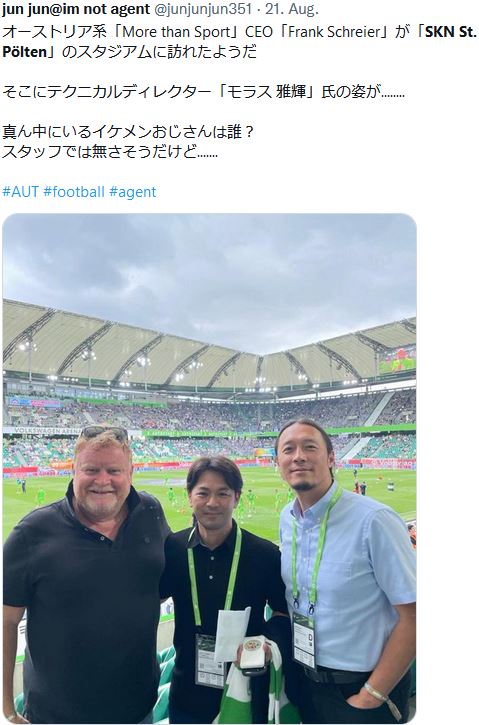Screen dimensions: 479x725
Task: Click the man with sunglasses on his head
Action: 86,573
